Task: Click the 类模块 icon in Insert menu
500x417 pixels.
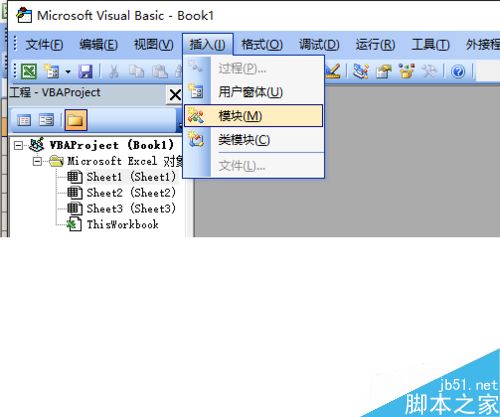Action: tap(196, 139)
